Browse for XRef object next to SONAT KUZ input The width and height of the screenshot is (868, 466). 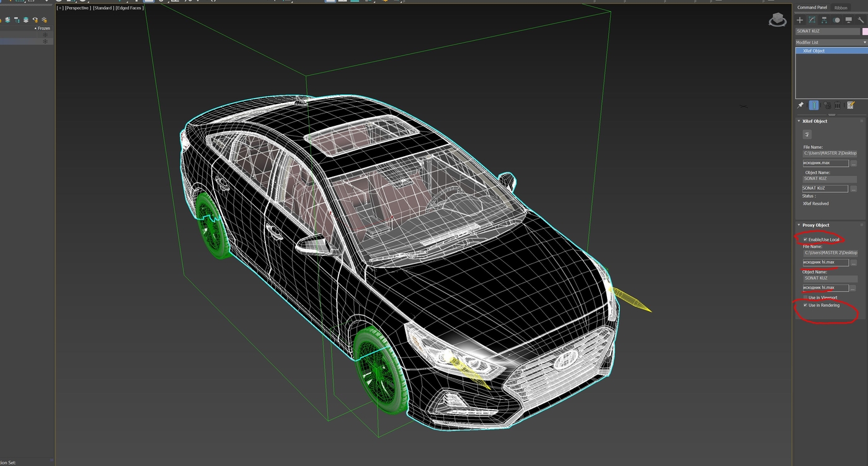coord(853,188)
